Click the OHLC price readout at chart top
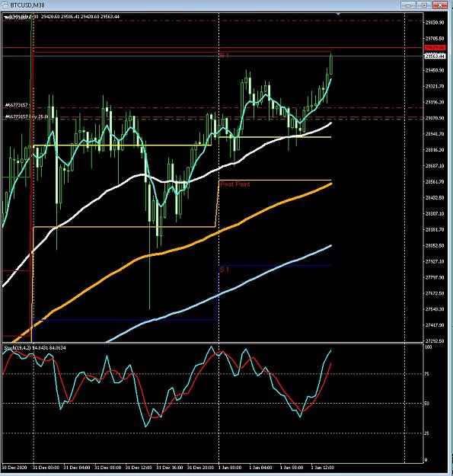The width and height of the screenshot is (453, 476). (x=80, y=17)
